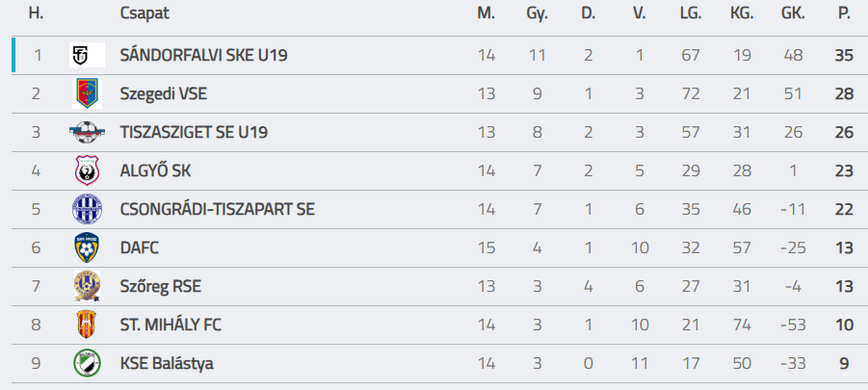Viewport: 868px width, 390px height.
Task: Click the LG. goals scored column header
Action: pyautogui.click(x=690, y=13)
